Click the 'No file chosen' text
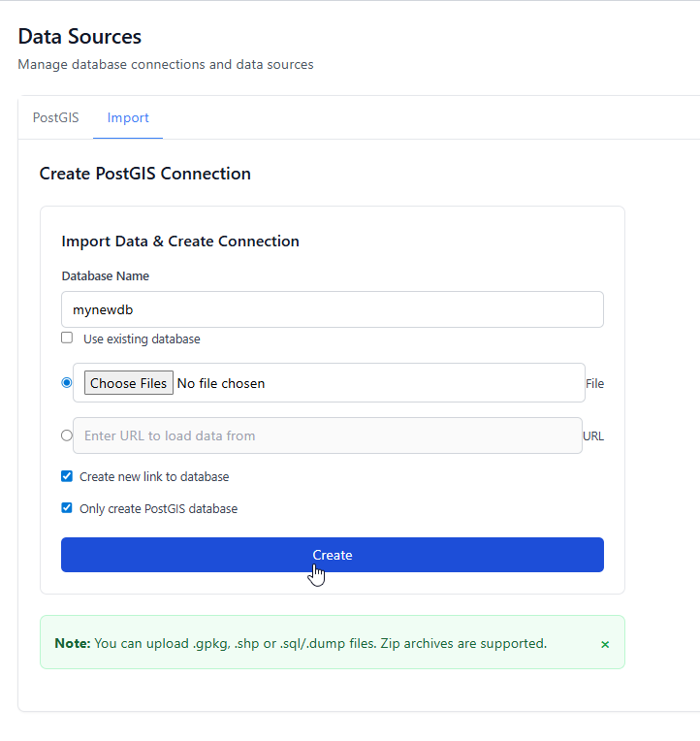 point(221,383)
